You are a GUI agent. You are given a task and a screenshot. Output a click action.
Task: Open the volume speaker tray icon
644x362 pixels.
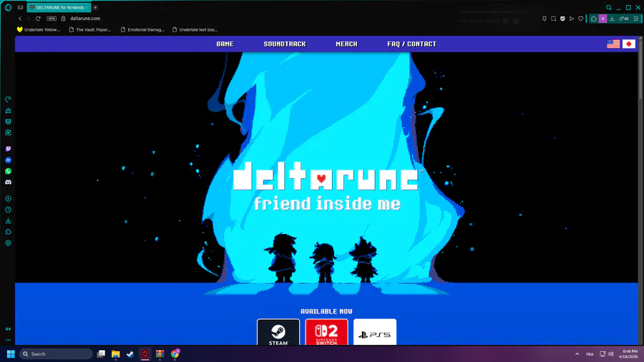point(611,354)
